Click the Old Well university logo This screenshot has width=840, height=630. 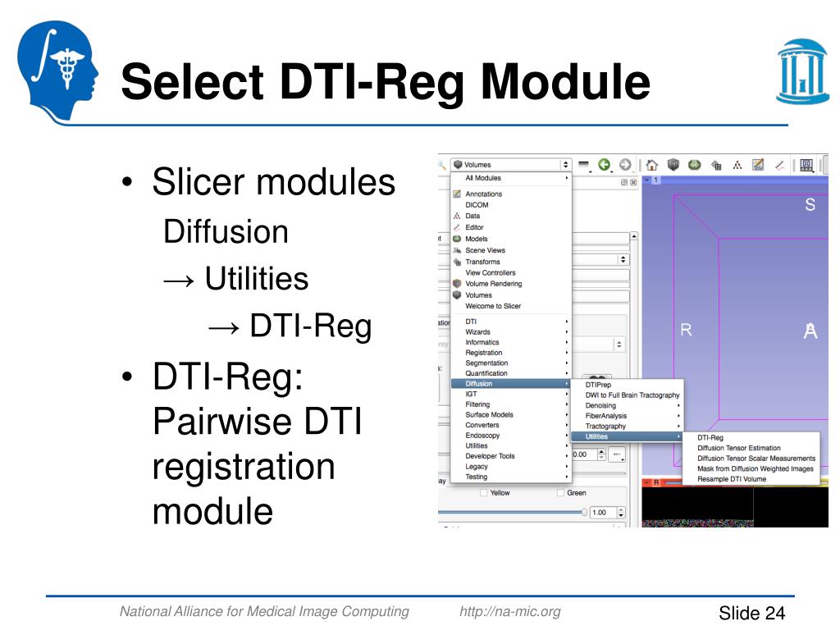tap(802, 71)
